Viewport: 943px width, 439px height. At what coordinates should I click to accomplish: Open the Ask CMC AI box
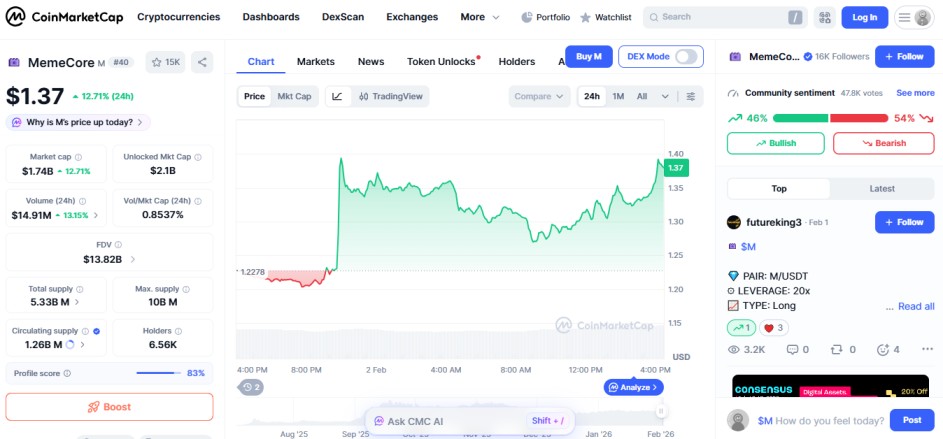(469, 421)
